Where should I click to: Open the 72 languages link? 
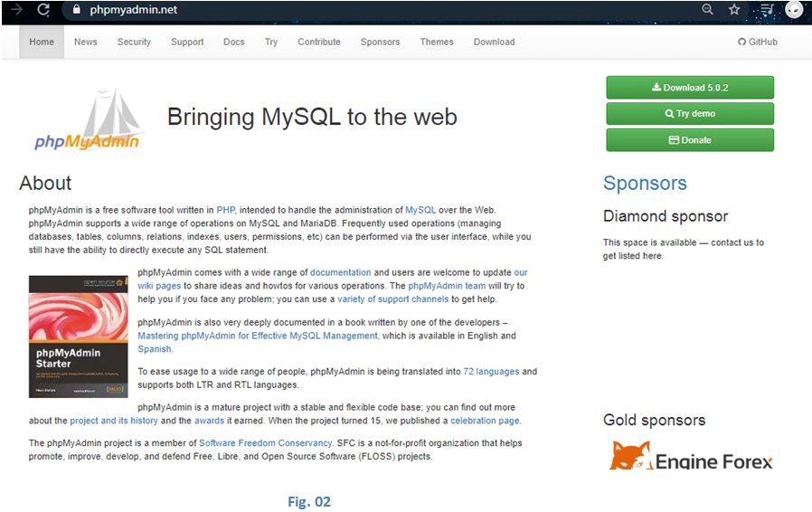coord(491,372)
